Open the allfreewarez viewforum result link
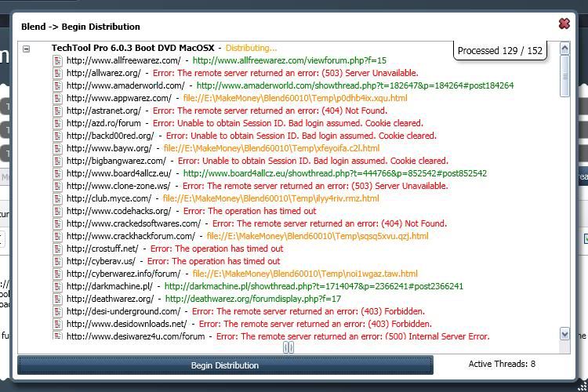This screenshot has width=588, height=392. click(x=289, y=60)
